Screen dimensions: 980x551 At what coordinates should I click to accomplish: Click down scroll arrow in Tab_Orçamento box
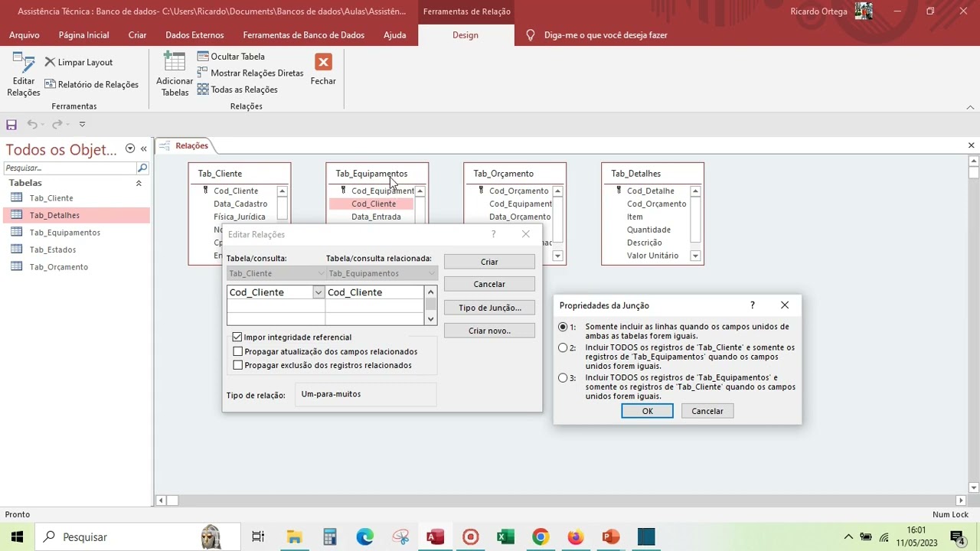point(557,256)
